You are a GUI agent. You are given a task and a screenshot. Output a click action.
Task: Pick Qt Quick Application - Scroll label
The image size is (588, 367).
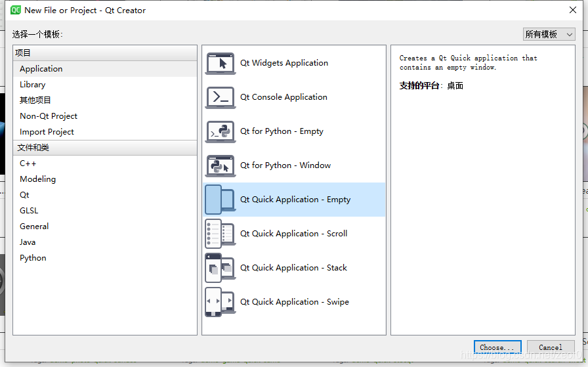tap(293, 234)
